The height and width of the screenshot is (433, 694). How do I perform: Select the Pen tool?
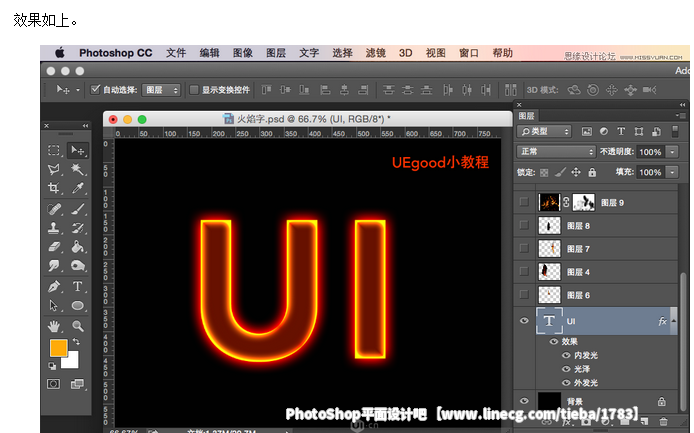[x=54, y=286]
